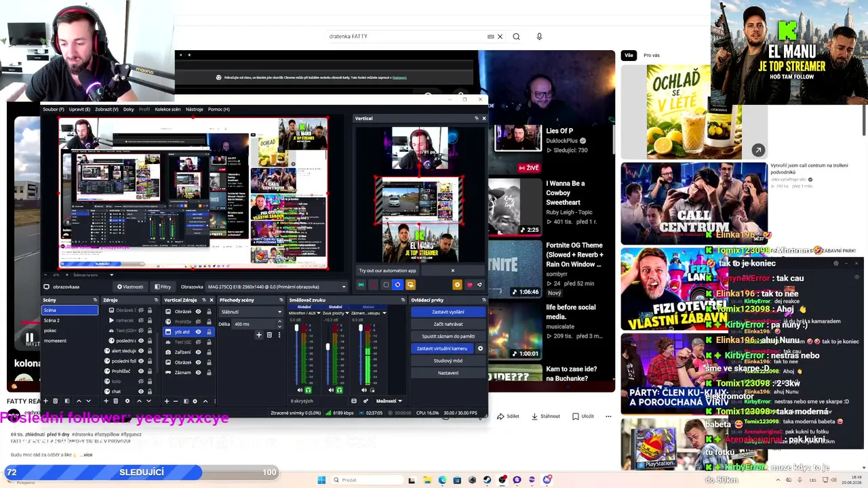Delete selected scene using trash icon

(x=56, y=401)
